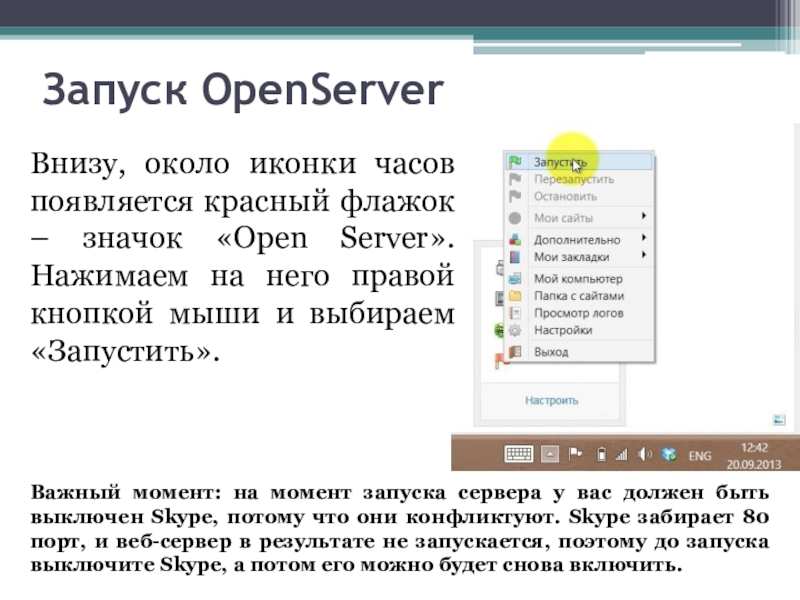The image size is (800, 600).
Task: Click the battery status tray icon
Action: click(x=600, y=455)
